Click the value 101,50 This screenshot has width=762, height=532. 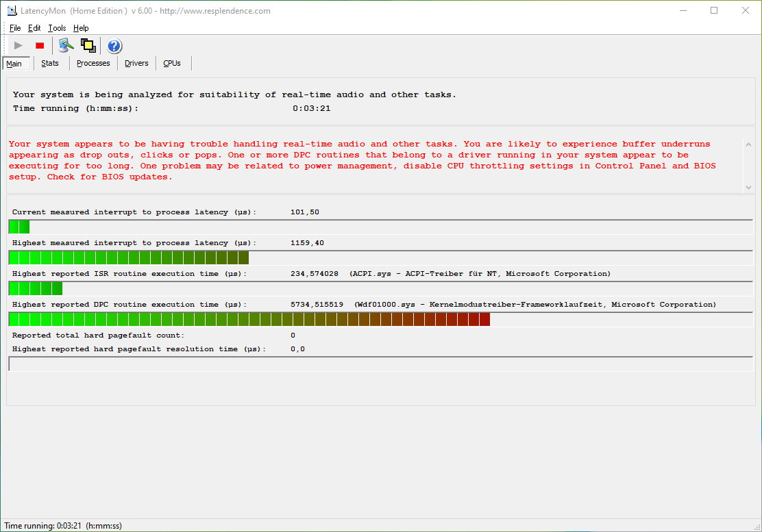tap(305, 212)
